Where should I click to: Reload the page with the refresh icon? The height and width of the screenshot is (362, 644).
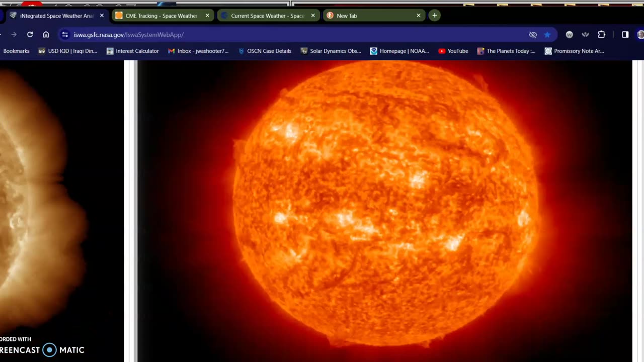30,35
